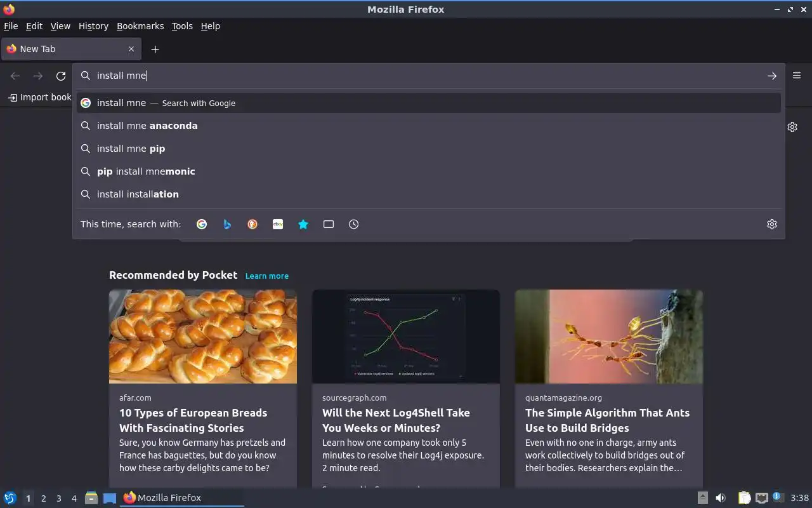812x508 pixels.
Task: Click the Go arrow in the address bar
Action: [771, 76]
